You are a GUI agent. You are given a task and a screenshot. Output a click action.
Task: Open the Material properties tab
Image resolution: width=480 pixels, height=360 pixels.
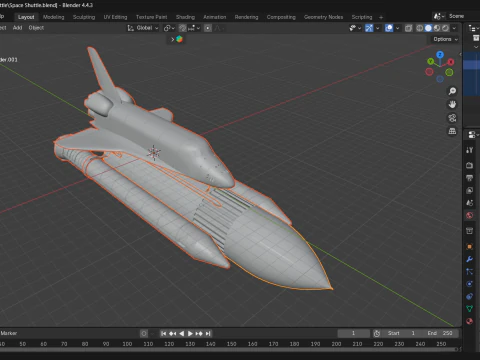(470, 321)
